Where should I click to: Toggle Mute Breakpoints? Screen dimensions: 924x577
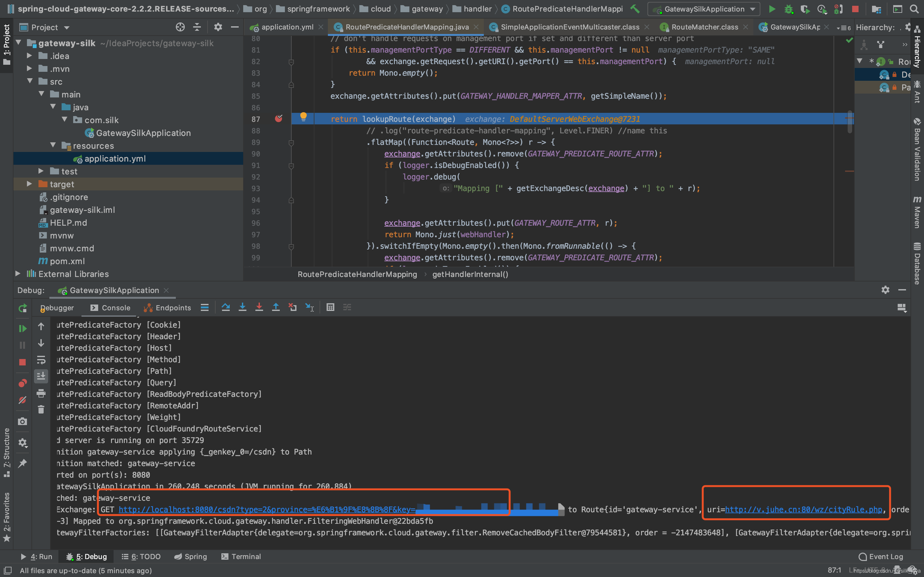coord(22,400)
